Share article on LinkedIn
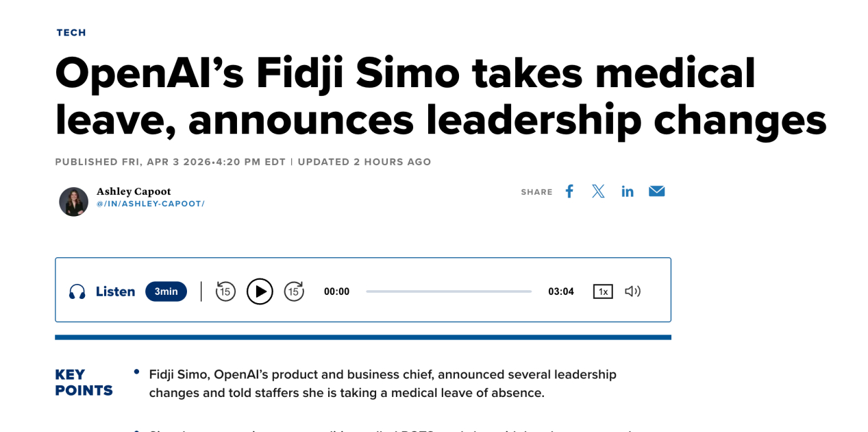Viewport: 868px width, 432px height. [x=628, y=191]
